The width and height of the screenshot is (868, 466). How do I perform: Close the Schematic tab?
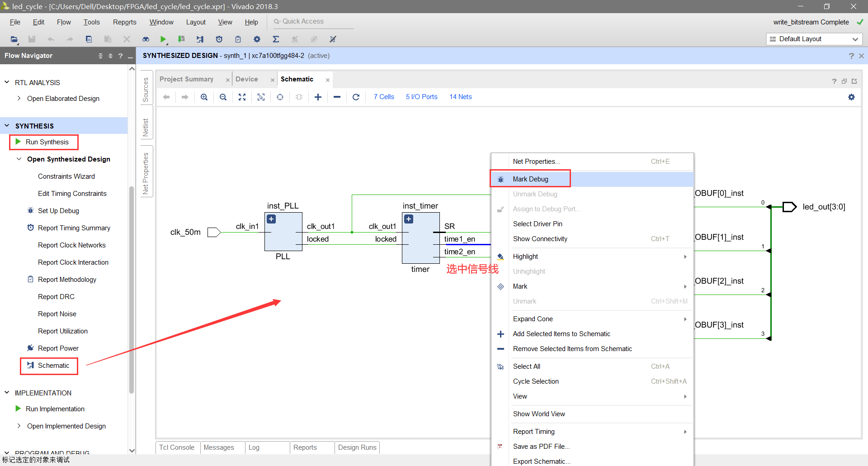328,80
